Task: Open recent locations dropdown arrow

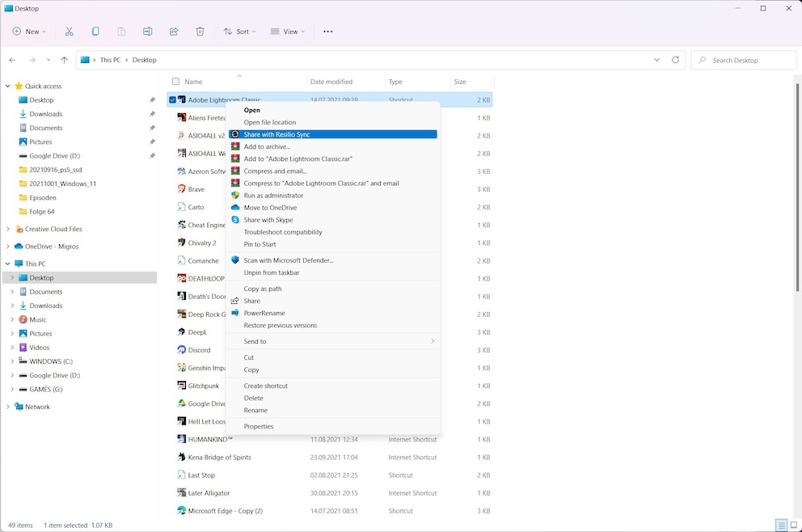Action: tap(48, 60)
